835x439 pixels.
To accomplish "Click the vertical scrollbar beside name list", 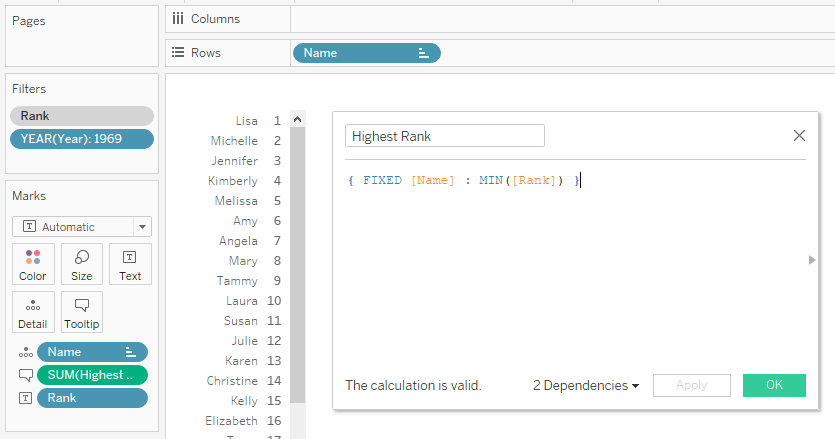I will (297, 270).
